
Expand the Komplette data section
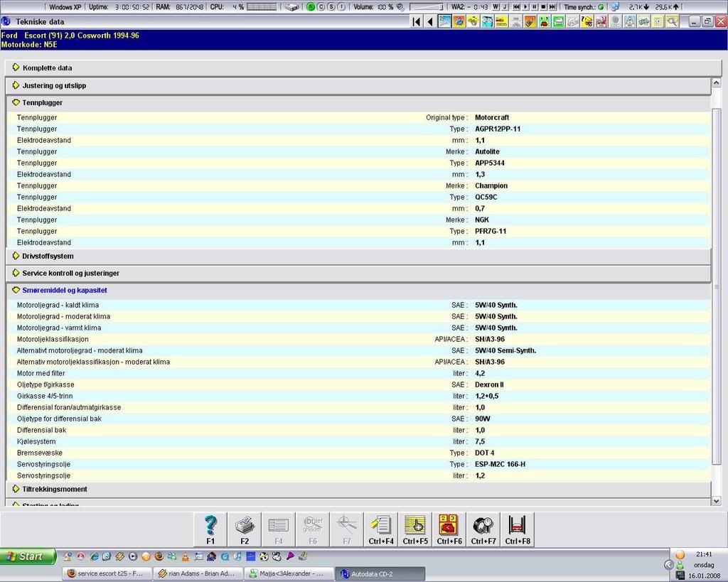click(363, 68)
